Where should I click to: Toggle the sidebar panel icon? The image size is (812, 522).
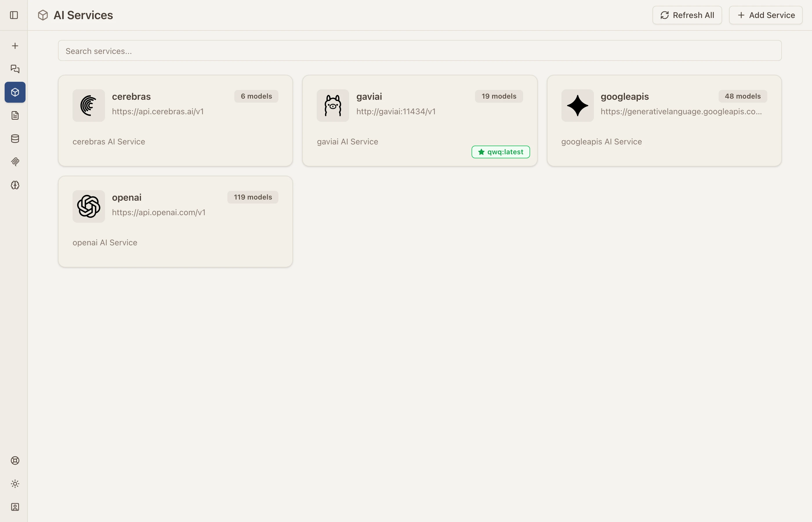point(14,15)
